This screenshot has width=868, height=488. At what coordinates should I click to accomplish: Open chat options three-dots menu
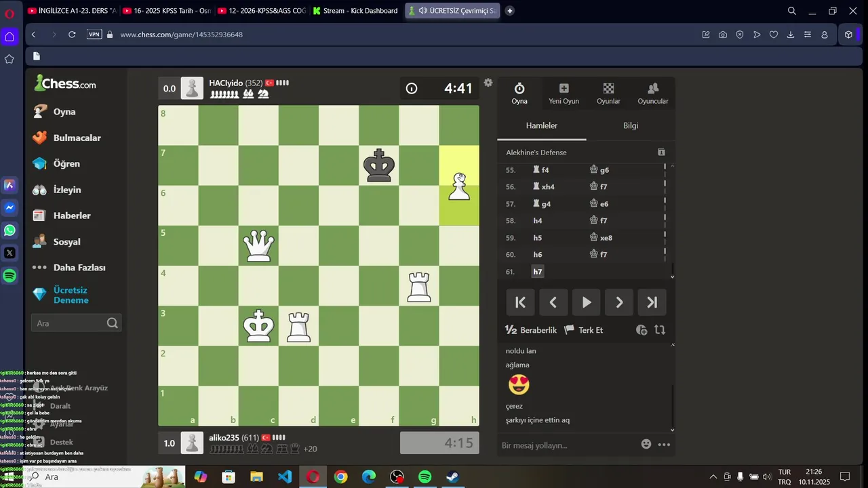pos(664,445)
